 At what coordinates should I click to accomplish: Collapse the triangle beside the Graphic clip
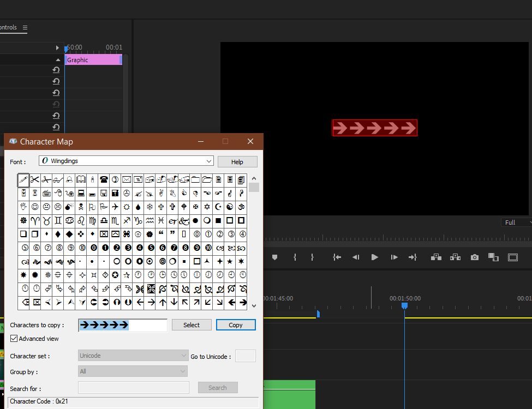point(58,60)
